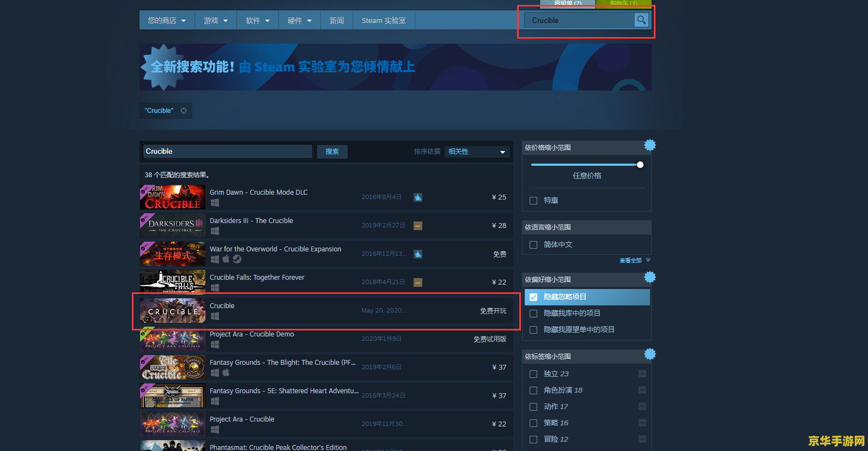Open Grim Dawn Crucible Mode thumbnail

pyautogui.click(x=173, y=197)
